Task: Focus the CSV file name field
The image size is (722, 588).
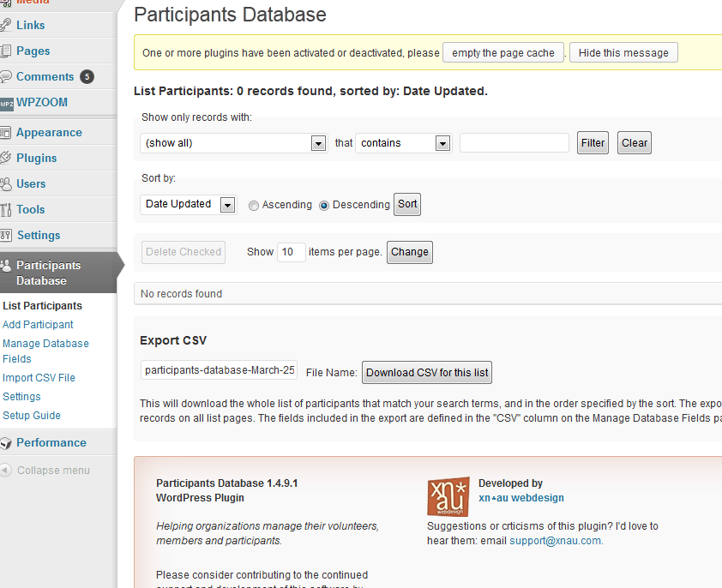Action: click(220, 370)
